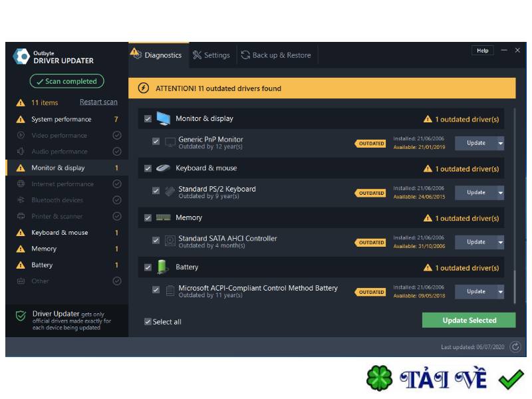The height and width of the screenshot is (399, 532).
Task: Uncheck the Memory category checkbox
Action: point(148,218)
